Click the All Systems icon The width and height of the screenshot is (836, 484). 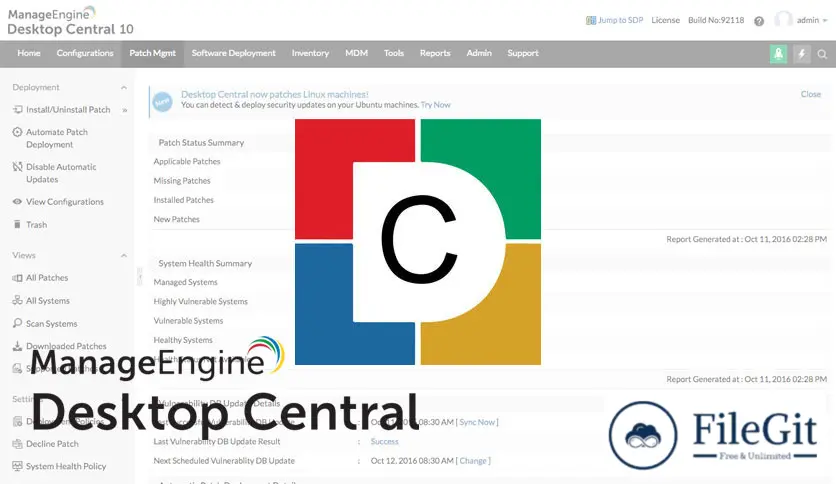pyautogui.click(x=17, y=301)
